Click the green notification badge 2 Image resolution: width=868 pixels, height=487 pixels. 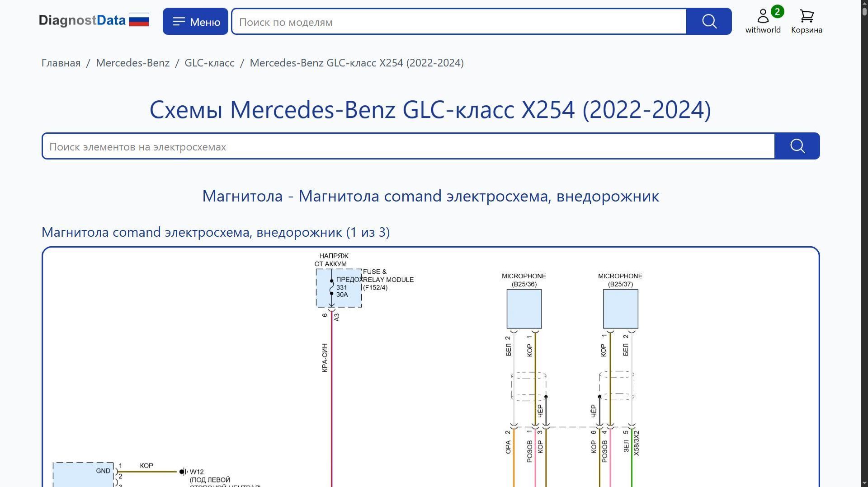click(x=777, y=12)
